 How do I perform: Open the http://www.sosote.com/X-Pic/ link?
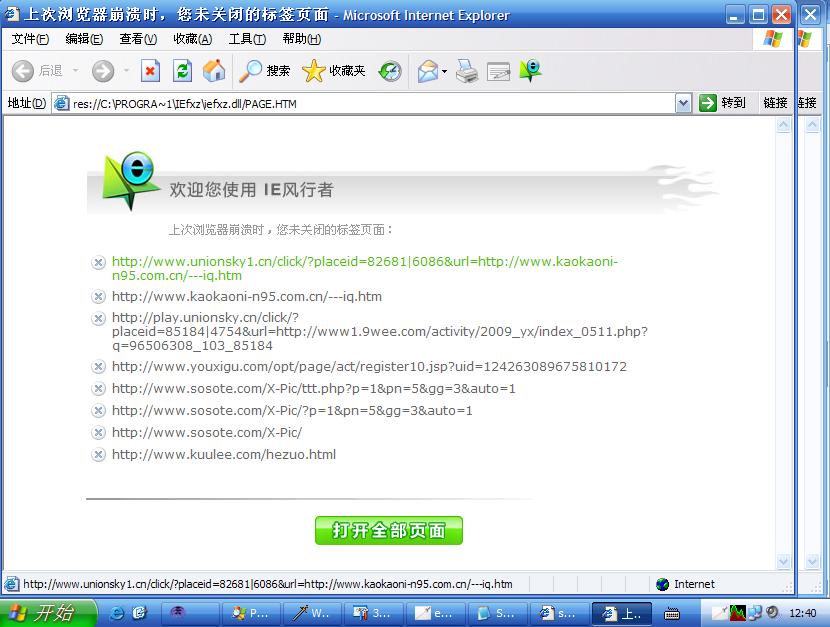pos(207,433)
